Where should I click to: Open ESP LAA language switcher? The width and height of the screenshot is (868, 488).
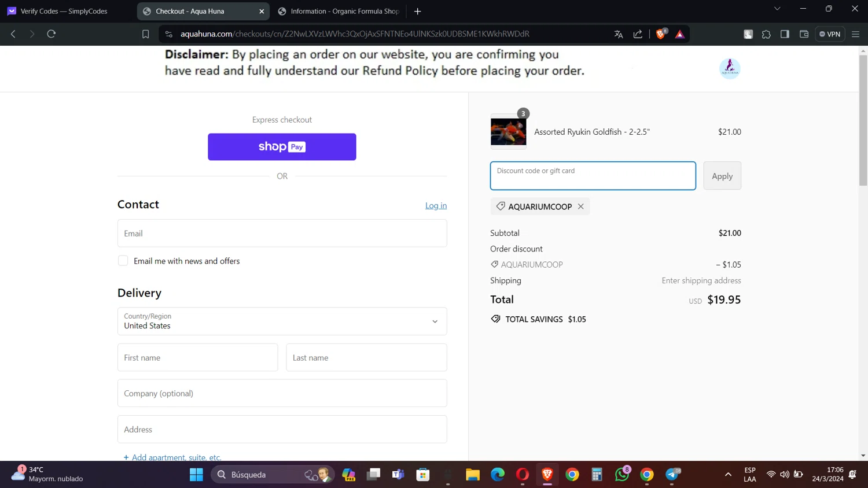click(x=750, y=475)
